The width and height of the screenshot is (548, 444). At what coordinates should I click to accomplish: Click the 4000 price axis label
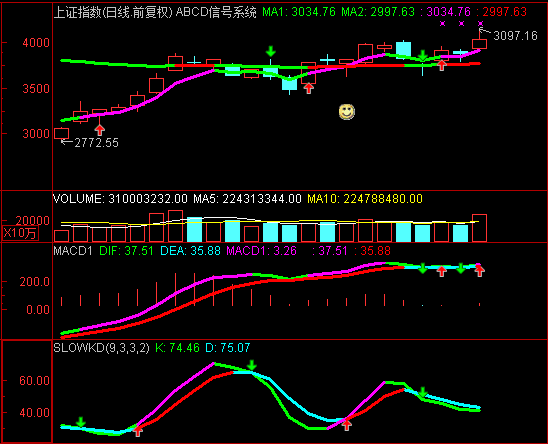[36, 43]
